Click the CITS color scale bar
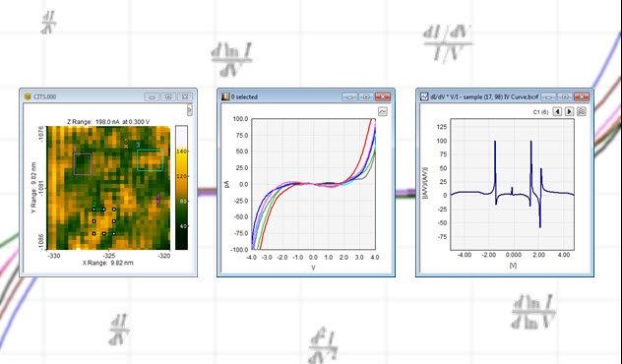The width and height of the screenshot is (622, 364). coord(181,188)
